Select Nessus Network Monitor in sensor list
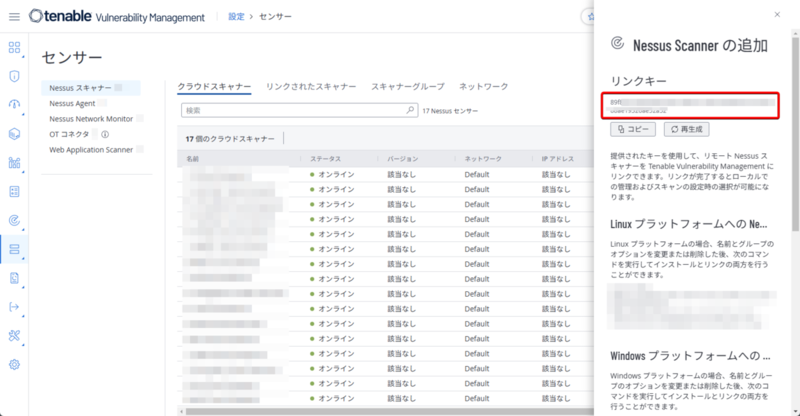This screenshot has height=416, width=800. 91,118
